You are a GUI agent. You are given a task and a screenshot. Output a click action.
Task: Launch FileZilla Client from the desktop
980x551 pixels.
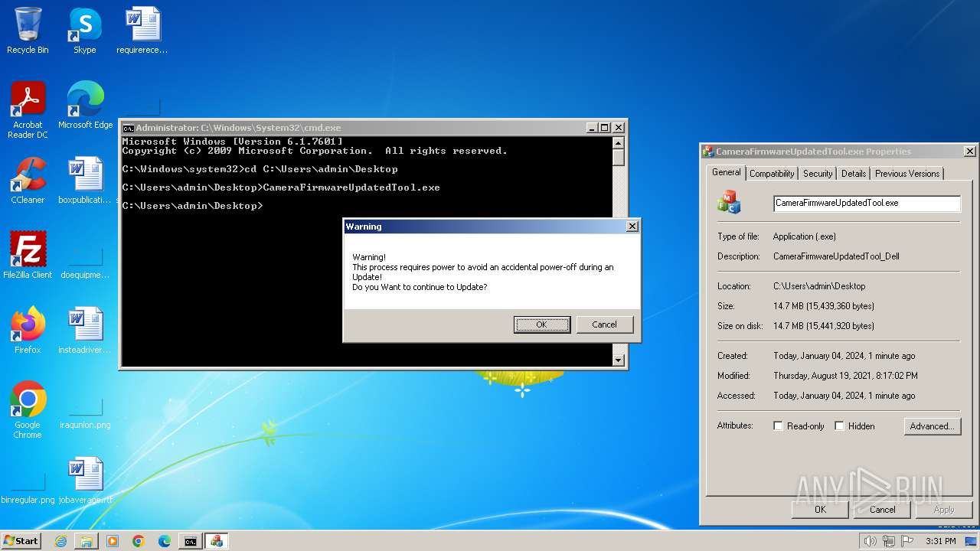click(28, 255)
